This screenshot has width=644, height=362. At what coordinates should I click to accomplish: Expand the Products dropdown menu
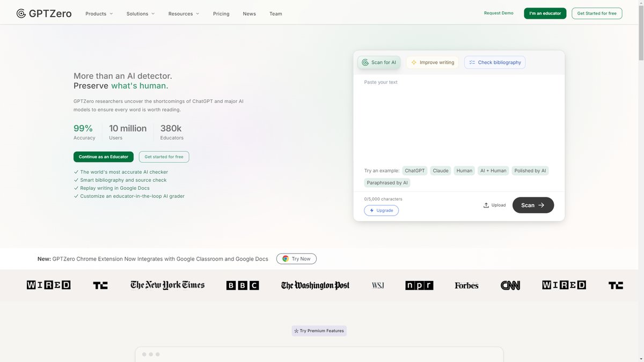coord(99,14)
